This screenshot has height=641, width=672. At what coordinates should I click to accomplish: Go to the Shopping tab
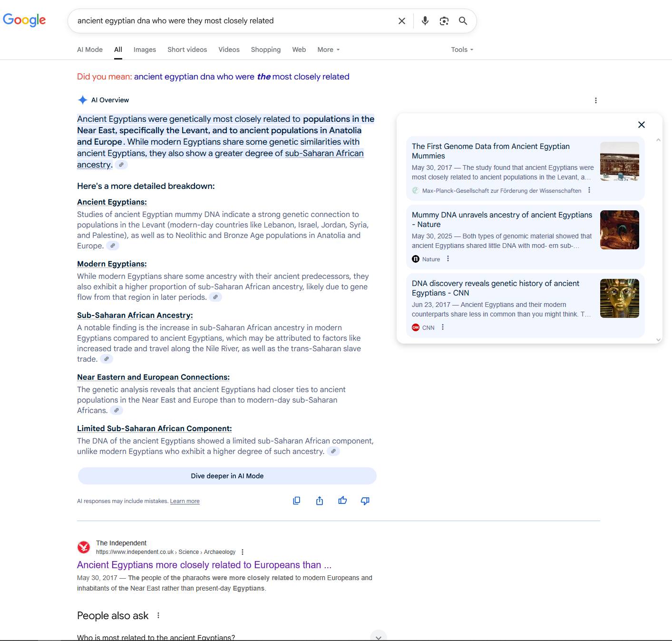tap(266, 49)
